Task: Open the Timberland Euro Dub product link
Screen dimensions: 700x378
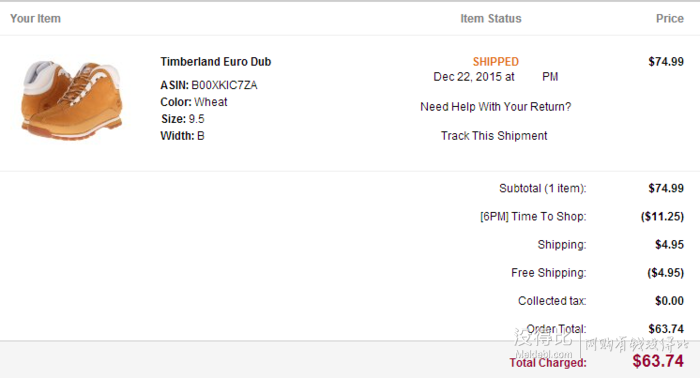Action: click(216, 62)
